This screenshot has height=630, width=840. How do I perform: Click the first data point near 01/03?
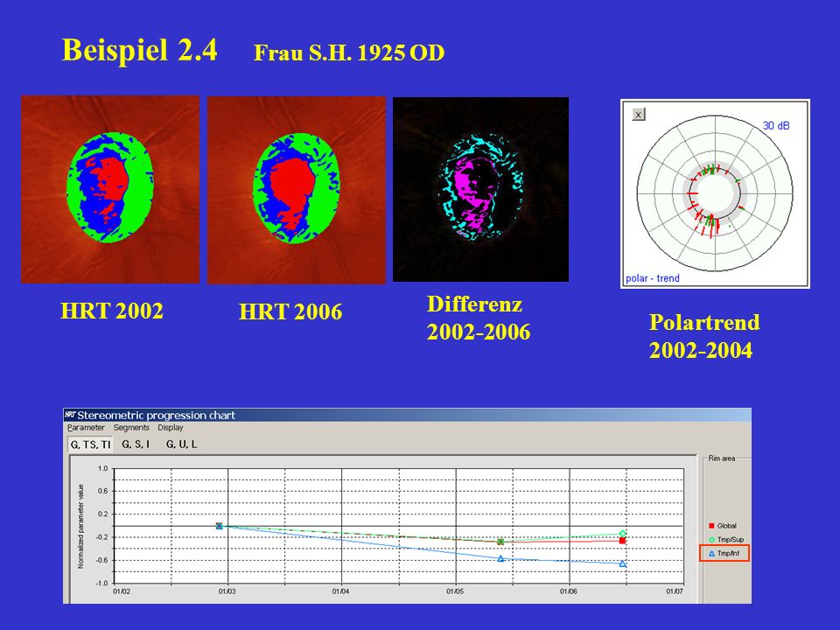[x=219, y=526]
